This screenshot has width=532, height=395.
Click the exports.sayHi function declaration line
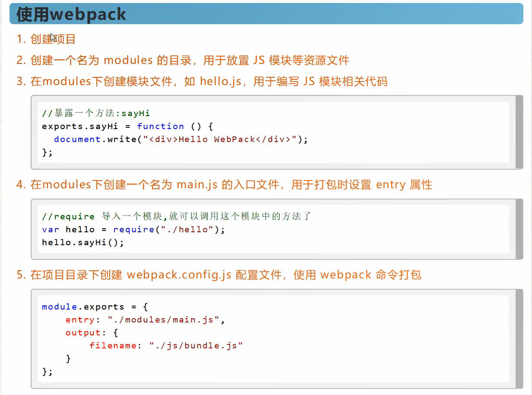[128, 126]
